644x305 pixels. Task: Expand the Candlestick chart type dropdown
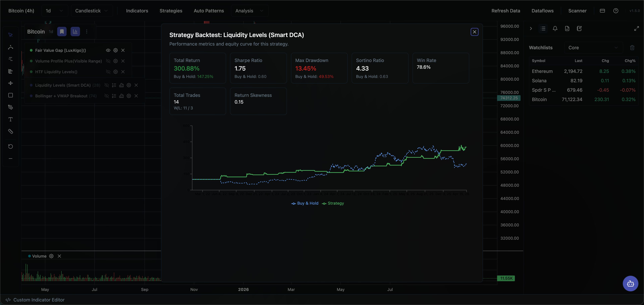click(x=92, y=11)
